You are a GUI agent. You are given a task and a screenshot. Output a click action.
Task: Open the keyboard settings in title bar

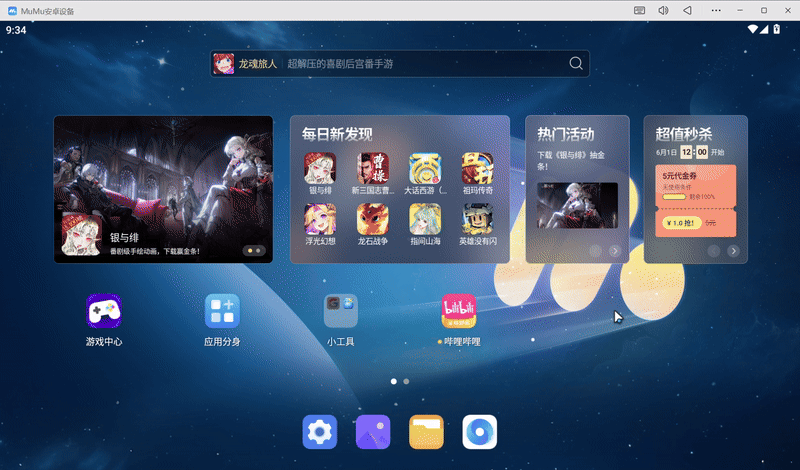[x=640, y=10]
